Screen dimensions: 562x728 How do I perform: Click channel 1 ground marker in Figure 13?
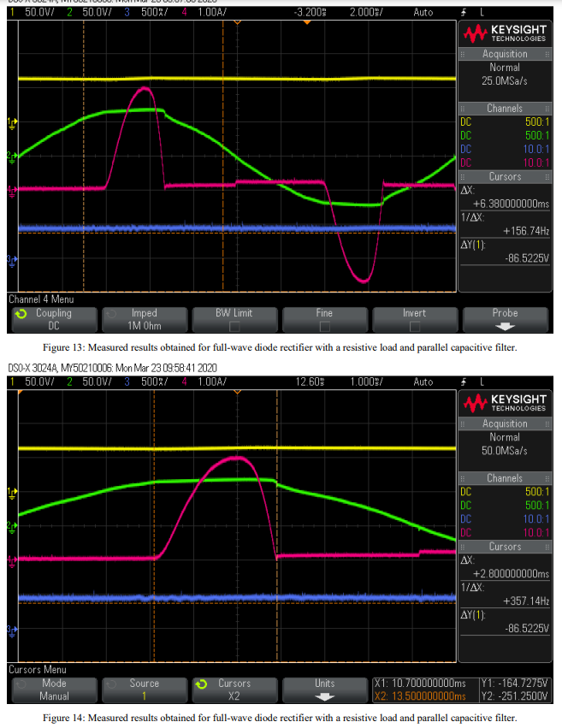[x=12, y=123]
